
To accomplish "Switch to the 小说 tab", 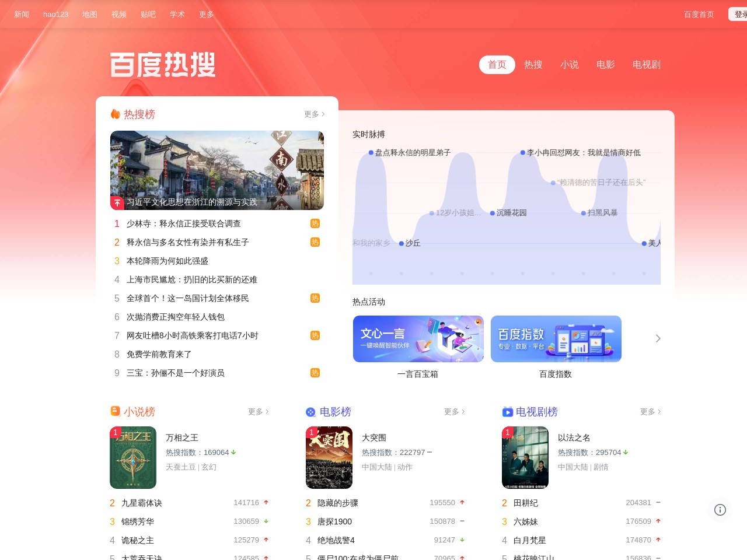I will [x=570, y=65].
